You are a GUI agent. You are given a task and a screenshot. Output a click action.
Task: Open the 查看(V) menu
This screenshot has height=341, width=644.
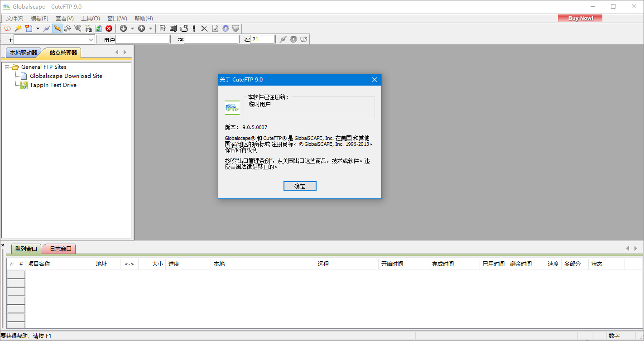(x=64, y=19)
